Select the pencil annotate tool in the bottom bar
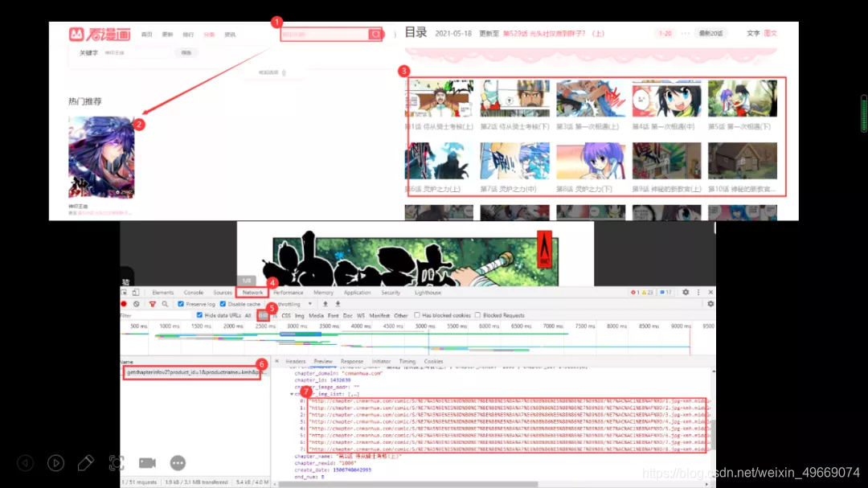 point(86,462)
